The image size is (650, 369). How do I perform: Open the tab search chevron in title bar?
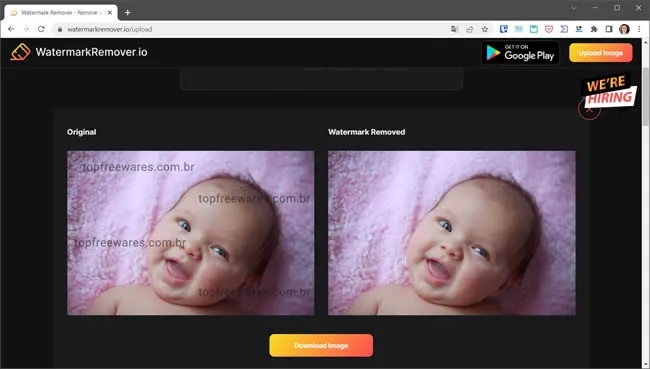click(574, 8)
